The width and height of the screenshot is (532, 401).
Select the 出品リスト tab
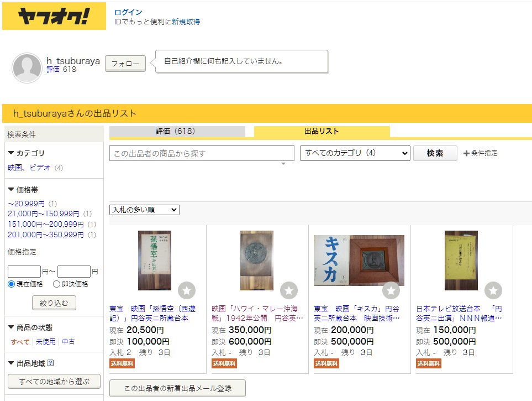[322, 132]
